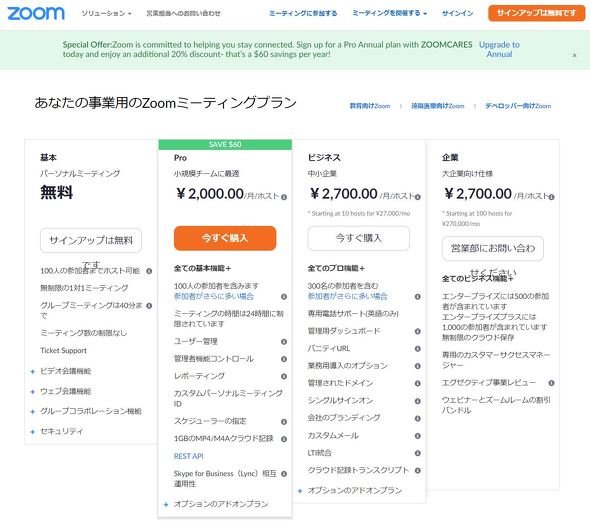Click info icon next to Pro price

(284, 197)
